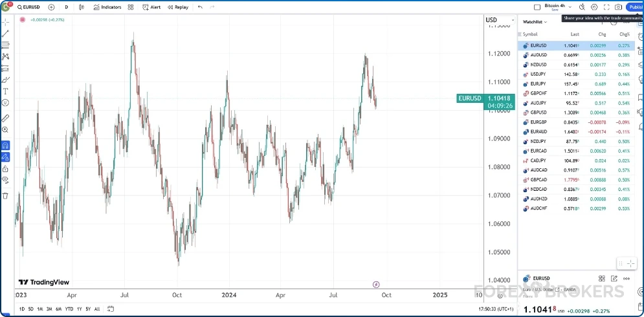Toggle lock all drawings
The width and height of the screenshot is (644, 317).
click(x=5, y=169)
